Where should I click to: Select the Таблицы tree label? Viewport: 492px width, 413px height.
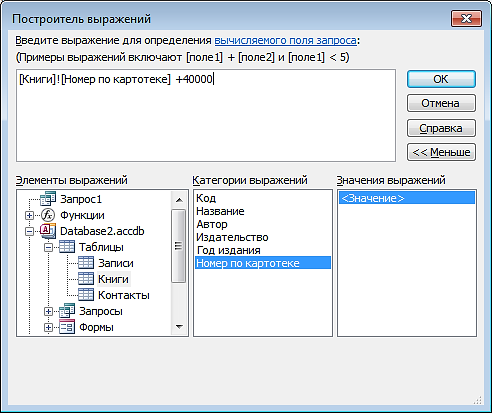[x=101, y=247]
